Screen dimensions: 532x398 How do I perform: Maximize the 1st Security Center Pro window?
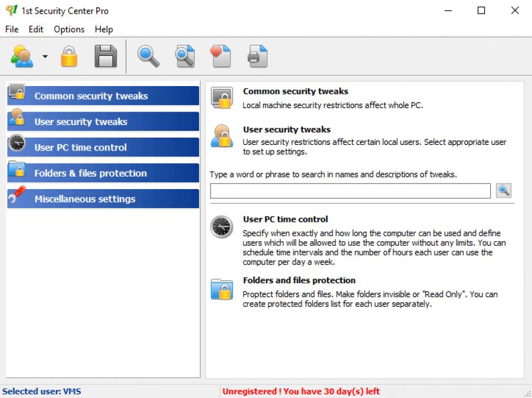[x=481, y=11]
